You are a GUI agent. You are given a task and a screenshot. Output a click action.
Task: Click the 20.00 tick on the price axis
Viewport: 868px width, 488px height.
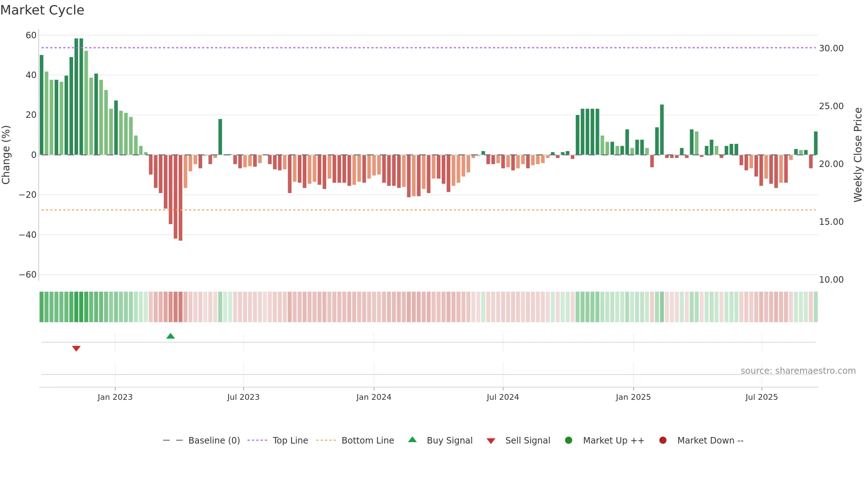point(831,164)
